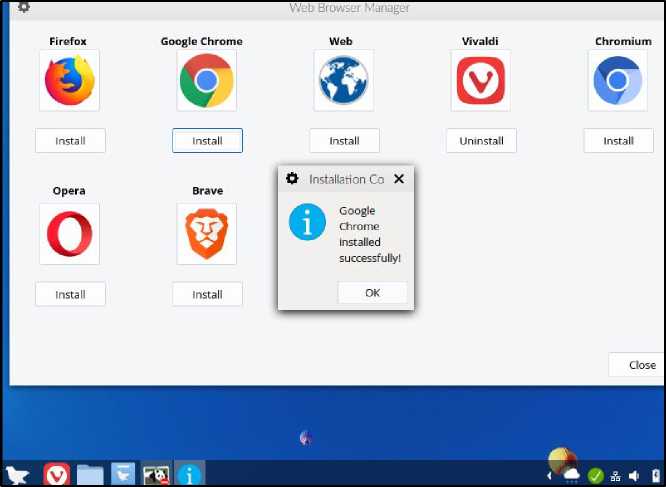666x487 pixels.
Task: Launch Vivaldi from the taskbar
Action: (56, 474)
